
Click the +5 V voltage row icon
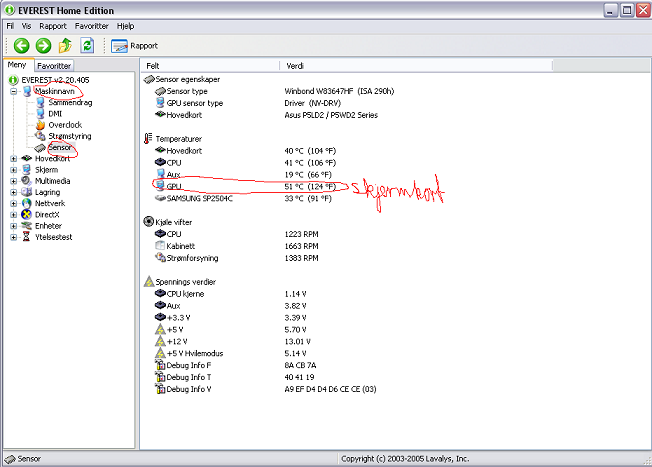coord(161,329)
